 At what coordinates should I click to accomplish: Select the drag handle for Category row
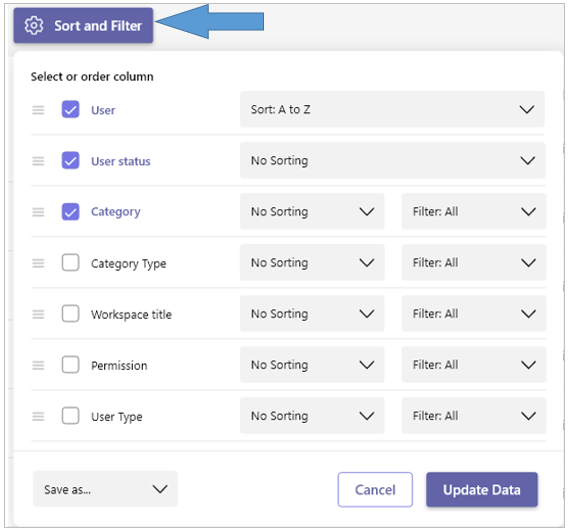pos(38,212)
